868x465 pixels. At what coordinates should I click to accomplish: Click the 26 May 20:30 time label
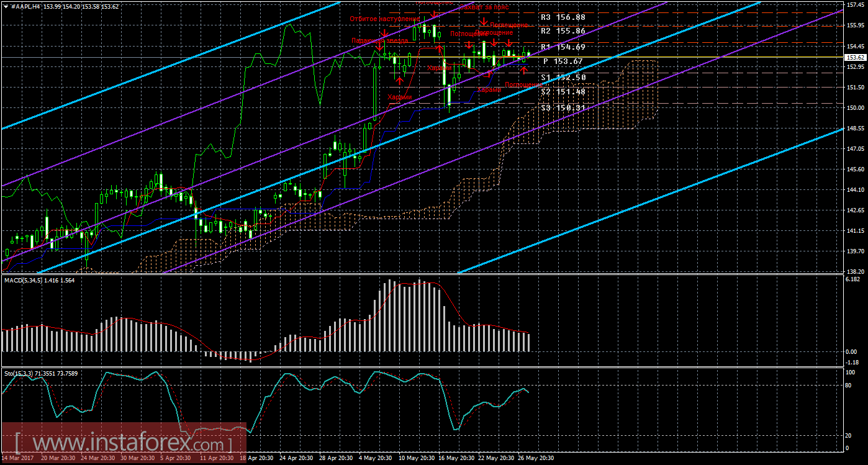point(535,458)
